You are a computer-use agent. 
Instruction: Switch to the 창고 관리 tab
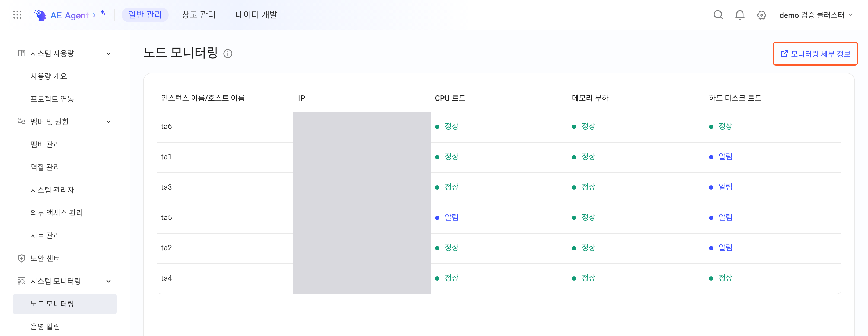(199, 15)
